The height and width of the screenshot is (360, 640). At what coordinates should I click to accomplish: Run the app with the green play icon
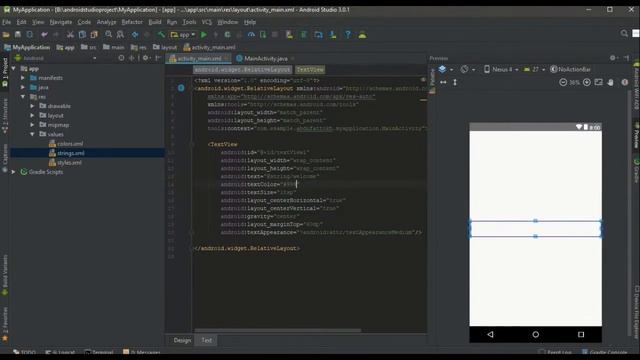pos(204,35)
